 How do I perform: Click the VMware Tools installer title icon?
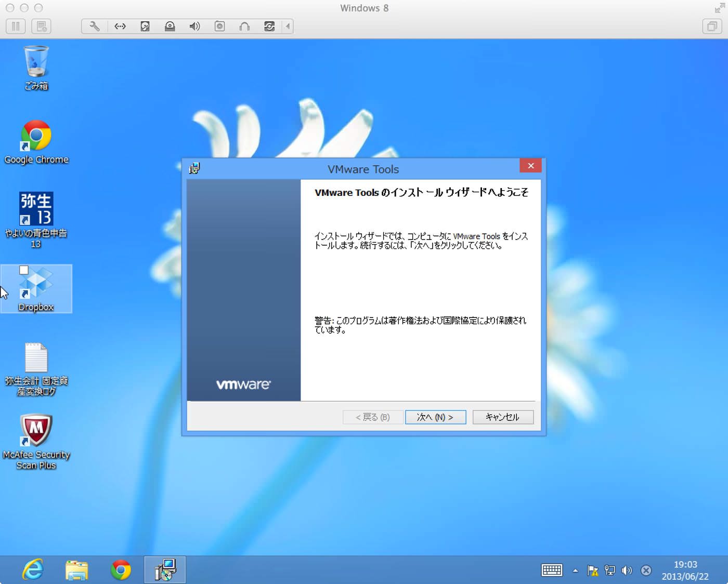tap(194, 168)
